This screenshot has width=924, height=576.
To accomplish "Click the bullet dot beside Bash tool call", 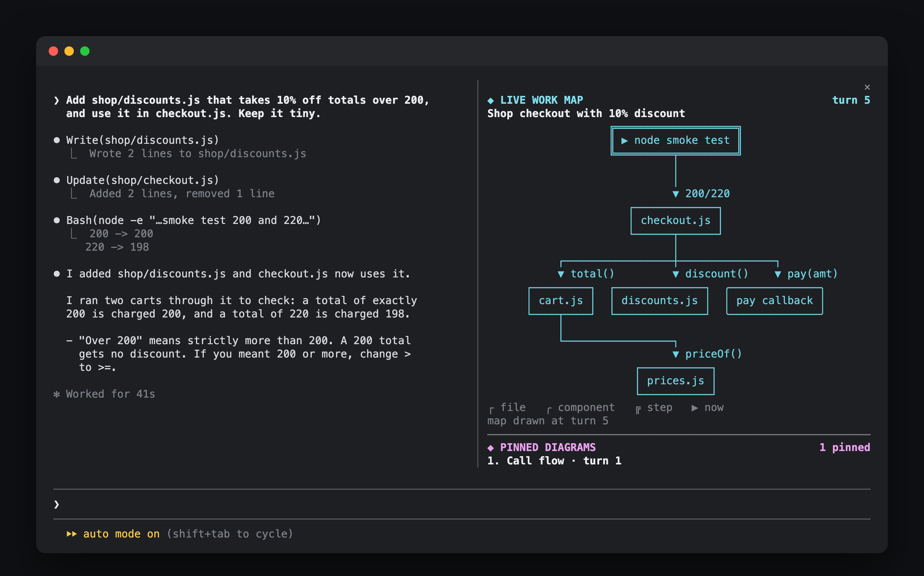I will tap(57, 220).
